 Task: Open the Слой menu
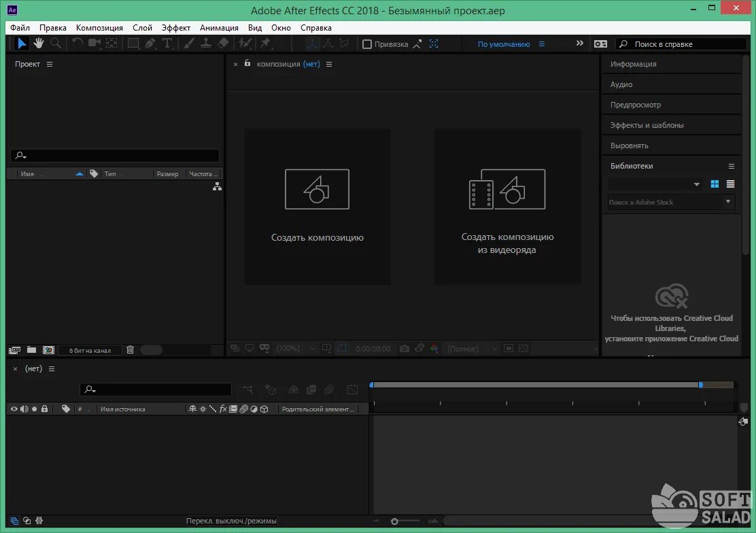[142, 28]
